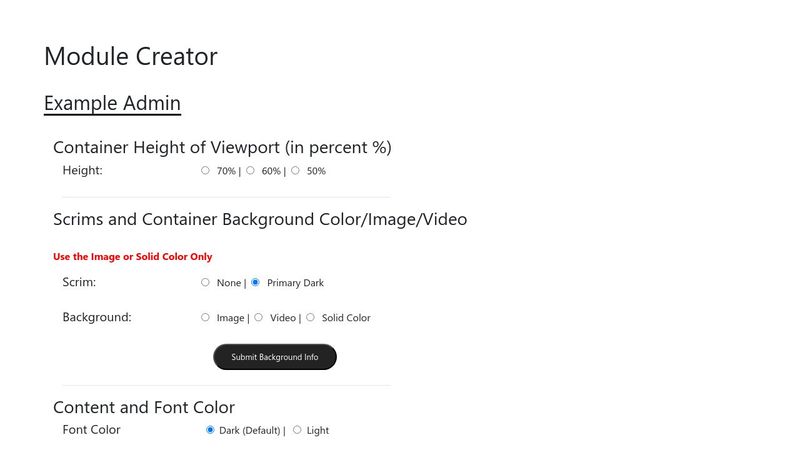This screenshot has width=800, height=450.
Task: Choose Image as the background type
Action: [206, 317]
